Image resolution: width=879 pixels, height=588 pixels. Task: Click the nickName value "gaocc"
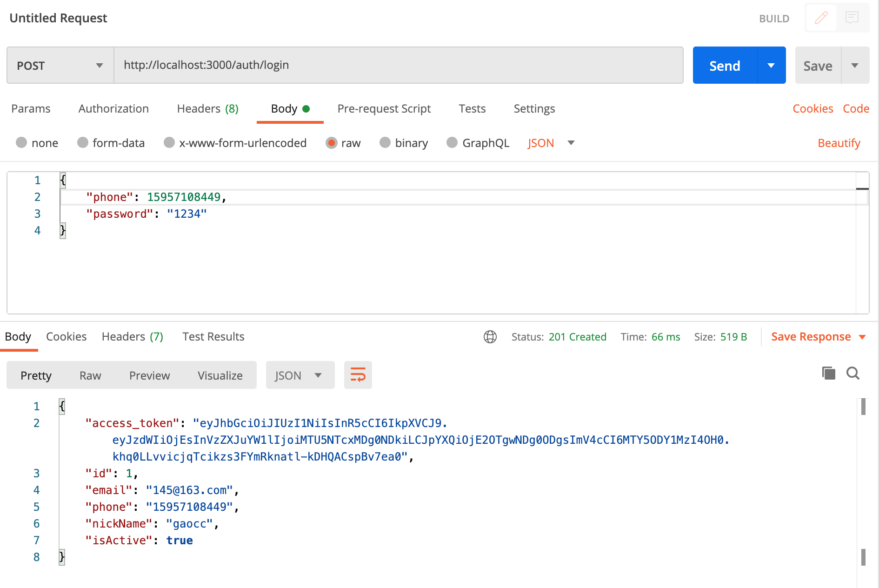[x=189, y=523]
